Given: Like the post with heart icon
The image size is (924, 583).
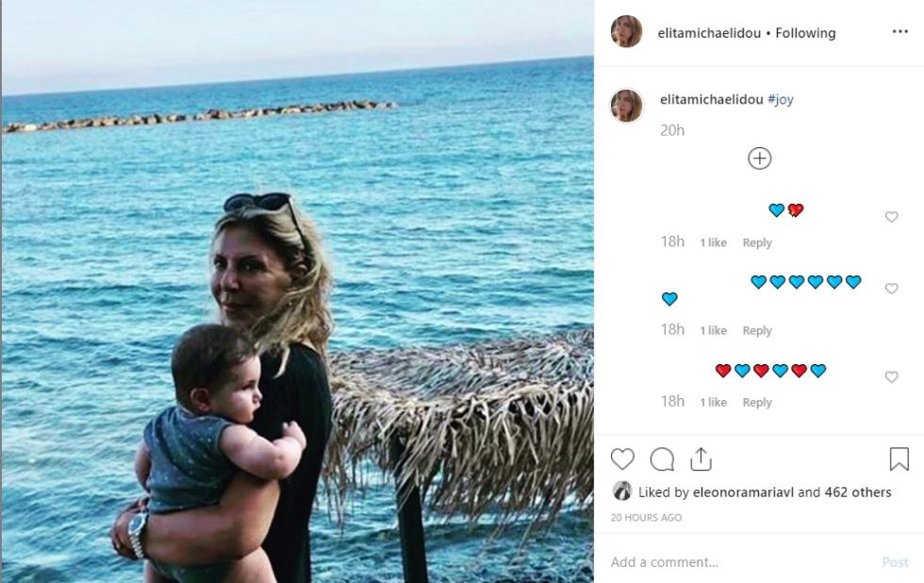Looking at the screenshot, I should pos(622,459).
